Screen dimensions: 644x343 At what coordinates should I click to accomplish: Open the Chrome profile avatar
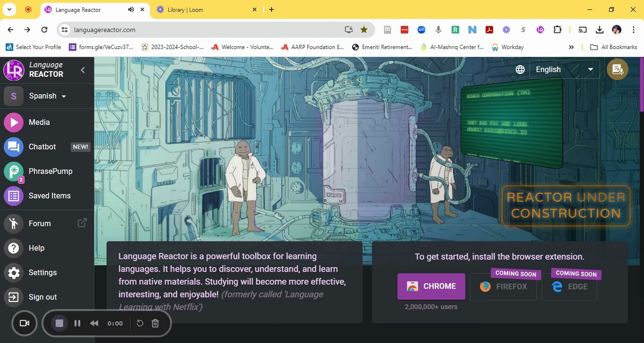coord(617,30)
